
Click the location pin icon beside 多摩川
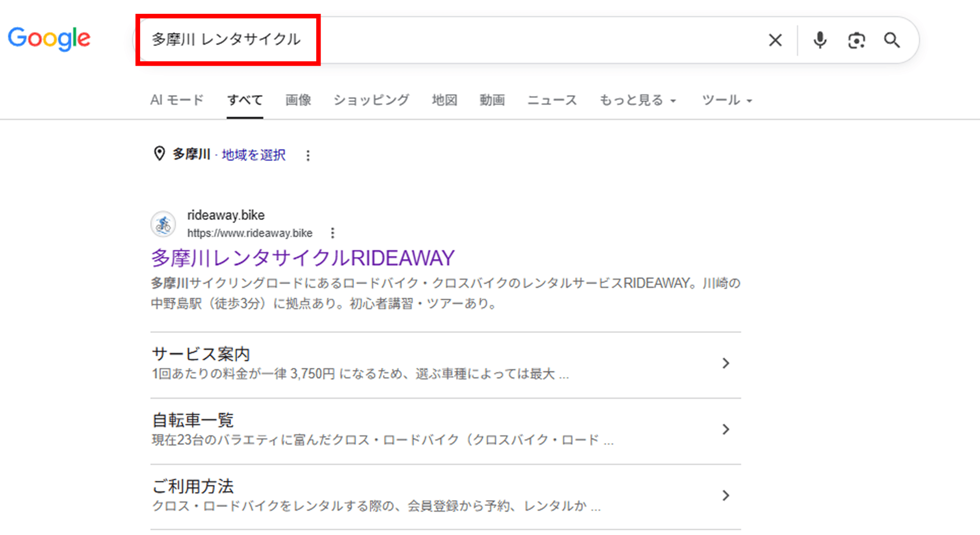(159, 154)
